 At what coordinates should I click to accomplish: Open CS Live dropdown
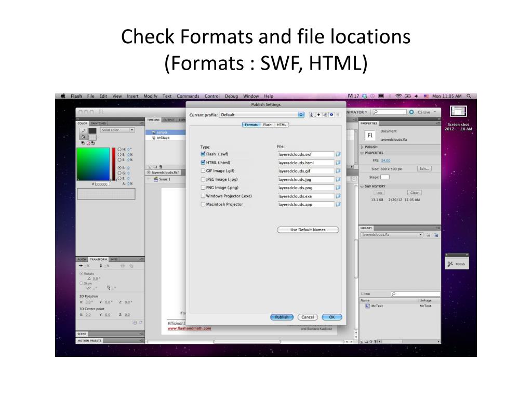(x=427, y=112)
